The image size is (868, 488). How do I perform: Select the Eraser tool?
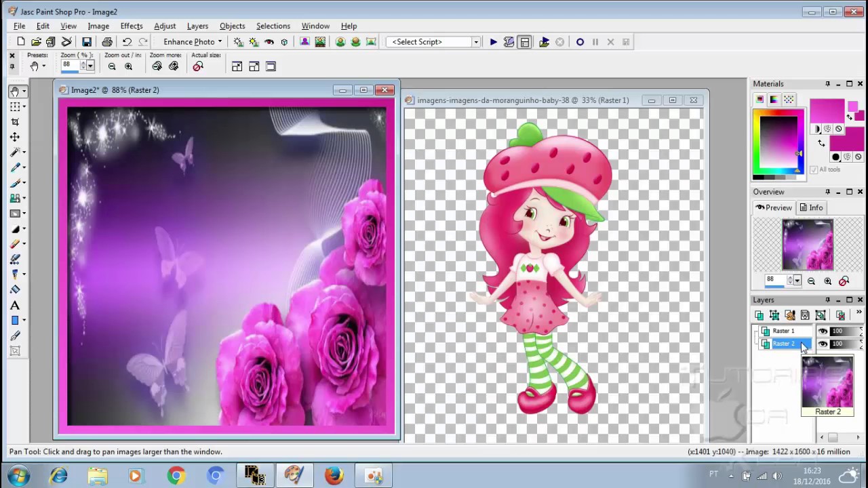point(14,244)
